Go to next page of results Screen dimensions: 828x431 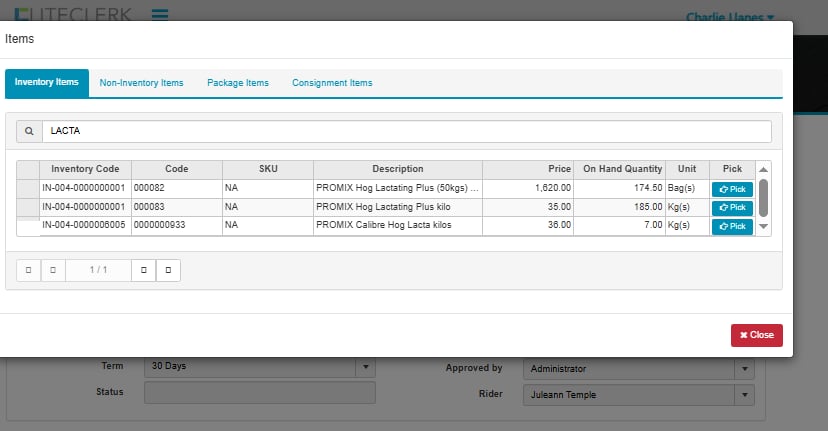[144, 270]
